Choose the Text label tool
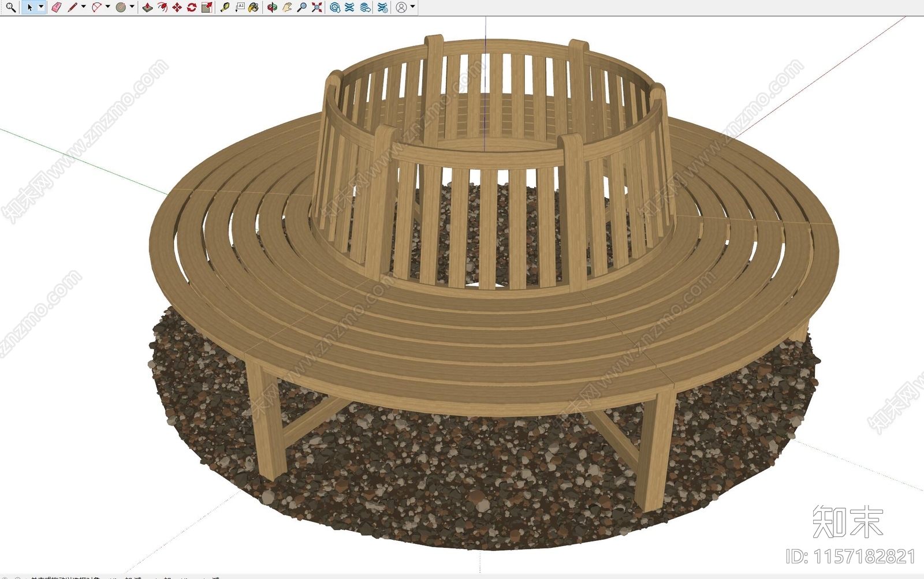 pos(240,8)
